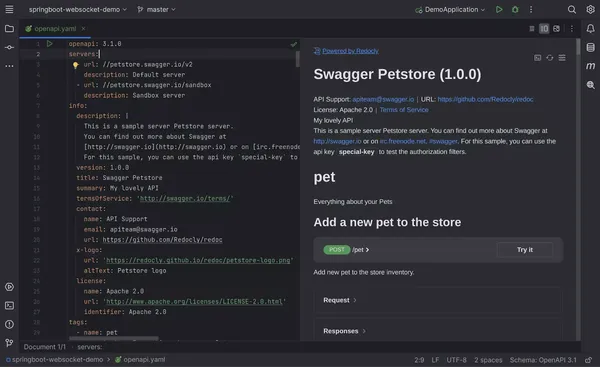Open IDE settings gear
600x367 pixels.
click(590, 9)
